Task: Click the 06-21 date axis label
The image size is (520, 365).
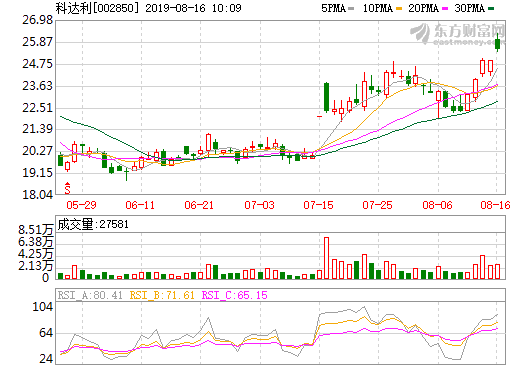Action: tap(199, 205)
